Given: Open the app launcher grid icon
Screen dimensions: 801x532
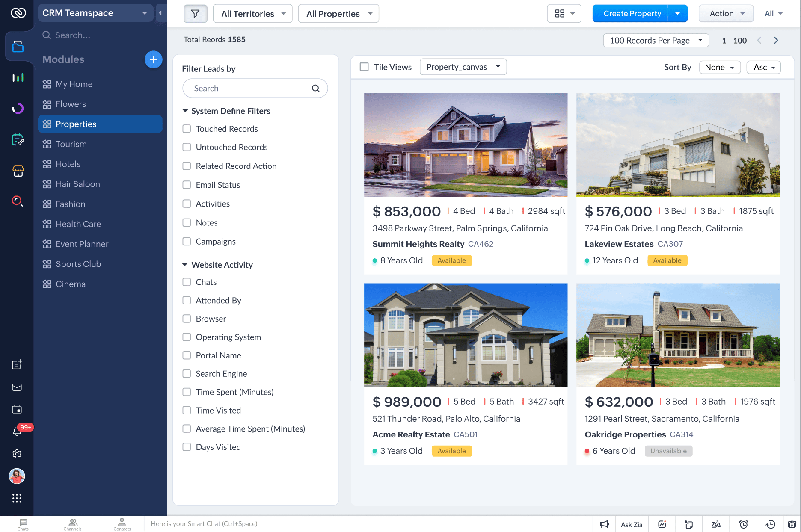Looking at the screenshot, I should click(x=17, y=498).
